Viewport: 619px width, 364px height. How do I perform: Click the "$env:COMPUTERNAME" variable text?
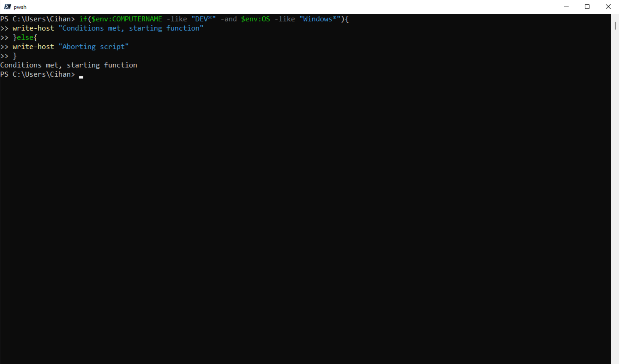[127, 19]
